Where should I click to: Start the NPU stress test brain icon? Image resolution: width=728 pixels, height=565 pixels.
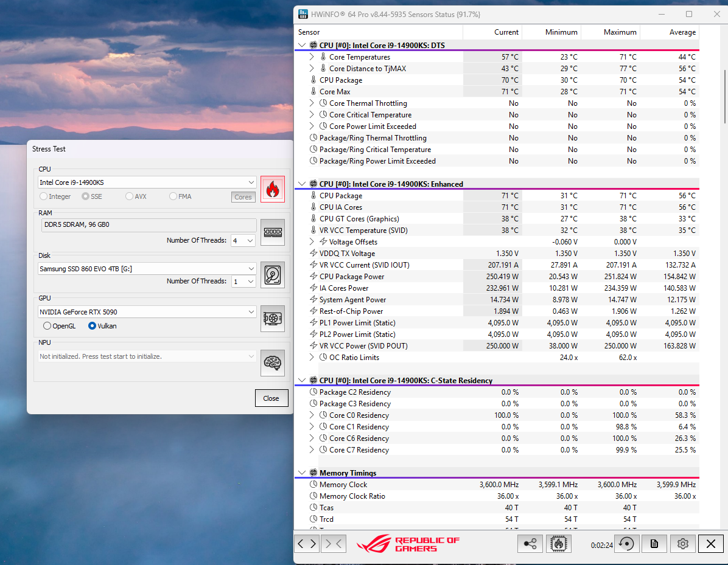[273, 362]
